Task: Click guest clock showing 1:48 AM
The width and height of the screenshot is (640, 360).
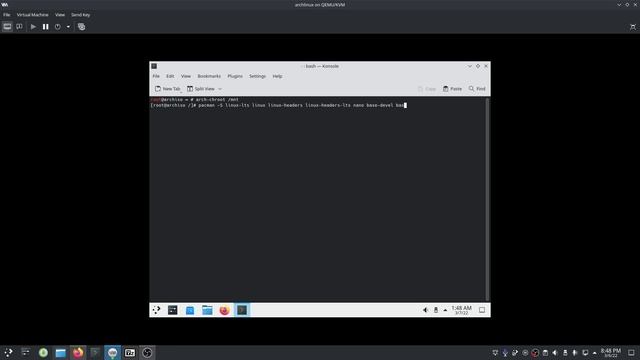Action: (x=461, y=310)
